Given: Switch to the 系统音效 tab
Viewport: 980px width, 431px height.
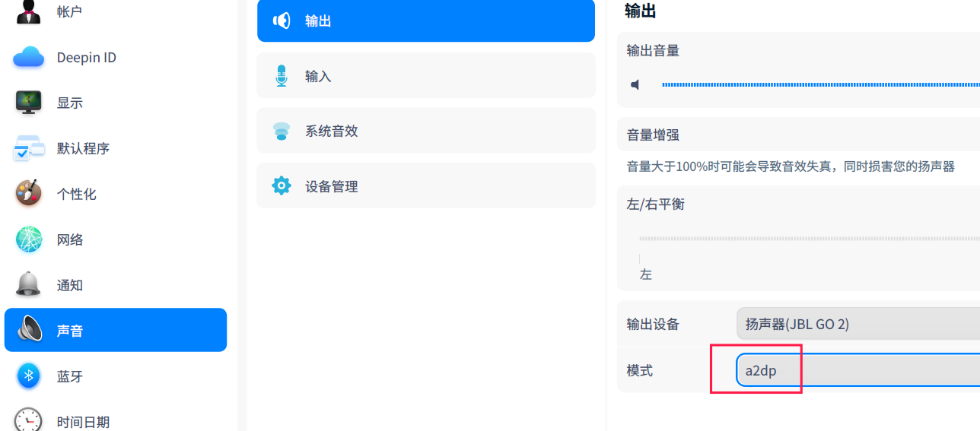Looking at the screenshot, I should pyautogui.click(x=426, y=131).
